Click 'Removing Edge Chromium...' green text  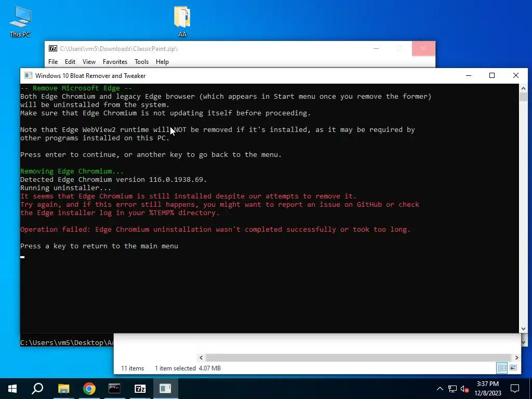[72, 171]
